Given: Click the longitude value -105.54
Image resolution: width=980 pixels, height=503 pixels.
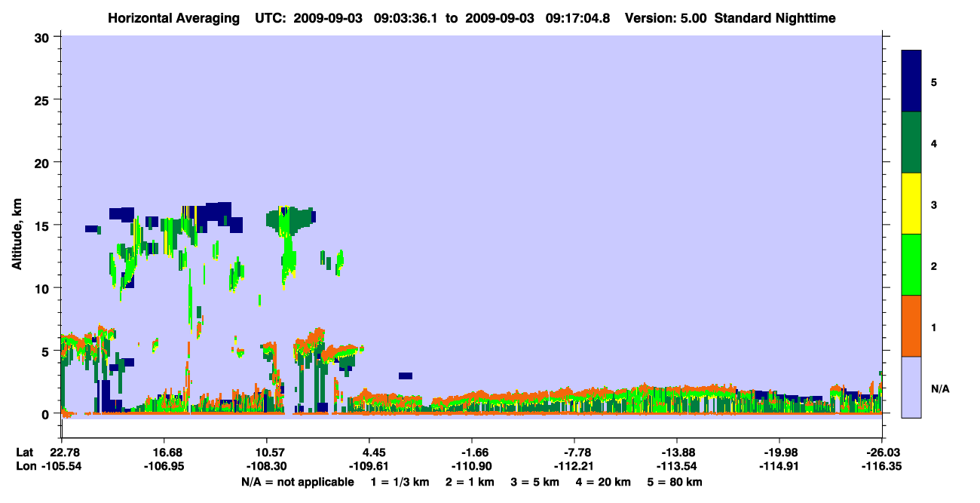Looking at the screenshot, I should pyautogui.click(x=62, y=466).
